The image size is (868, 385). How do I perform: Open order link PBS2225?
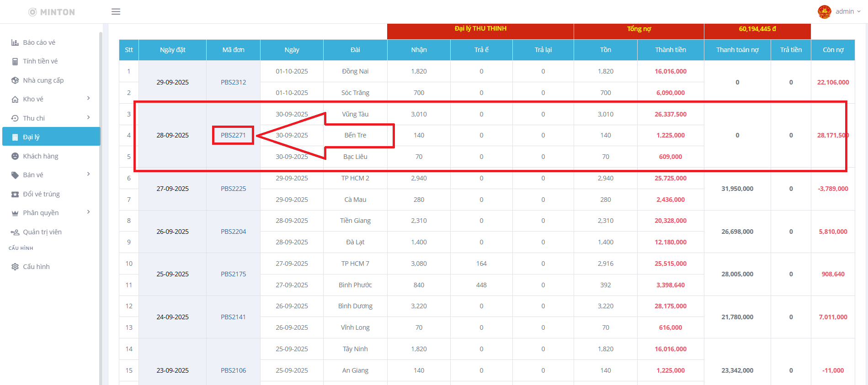pos(233,189)
